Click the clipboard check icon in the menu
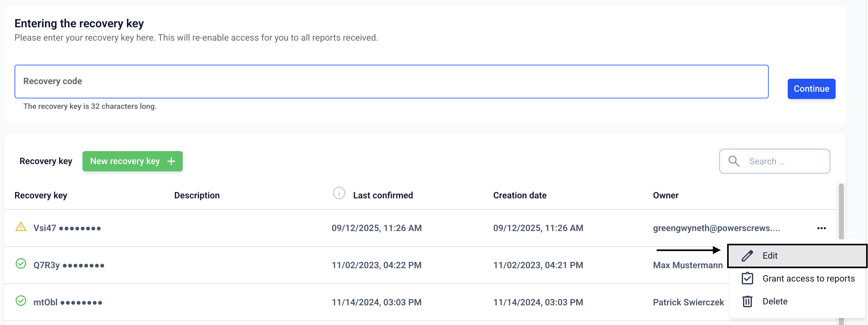868x325 pixels. tap(747, 278)
